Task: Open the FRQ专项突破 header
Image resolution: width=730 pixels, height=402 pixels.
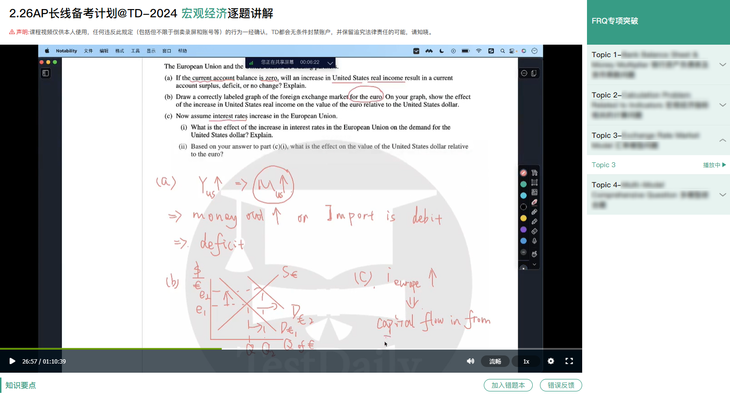Action: (658, 21)
